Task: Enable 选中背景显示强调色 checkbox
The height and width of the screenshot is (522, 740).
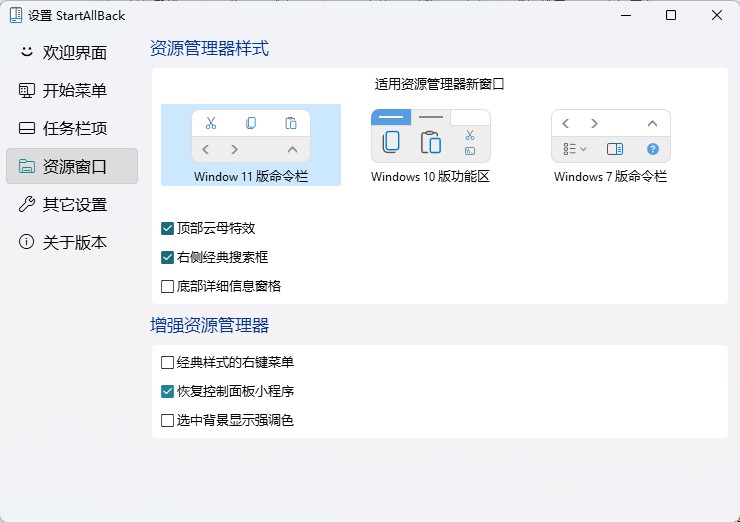Action: click(x=168, y=420)
